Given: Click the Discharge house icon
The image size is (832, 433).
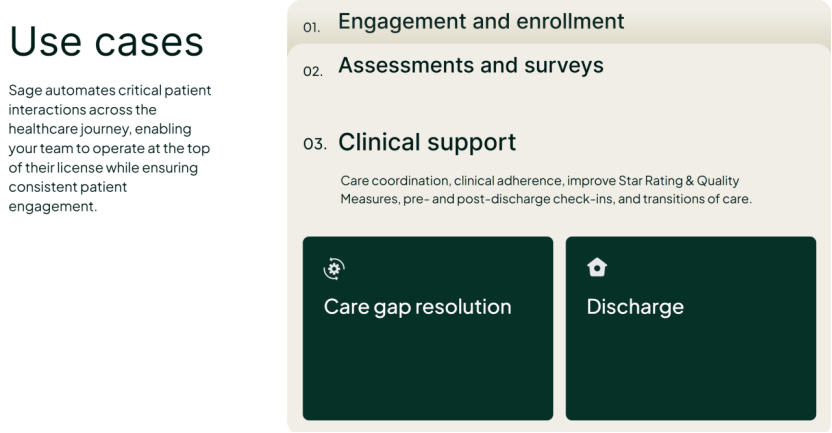Looking at the screenshot, I should [x=596, y=268].
